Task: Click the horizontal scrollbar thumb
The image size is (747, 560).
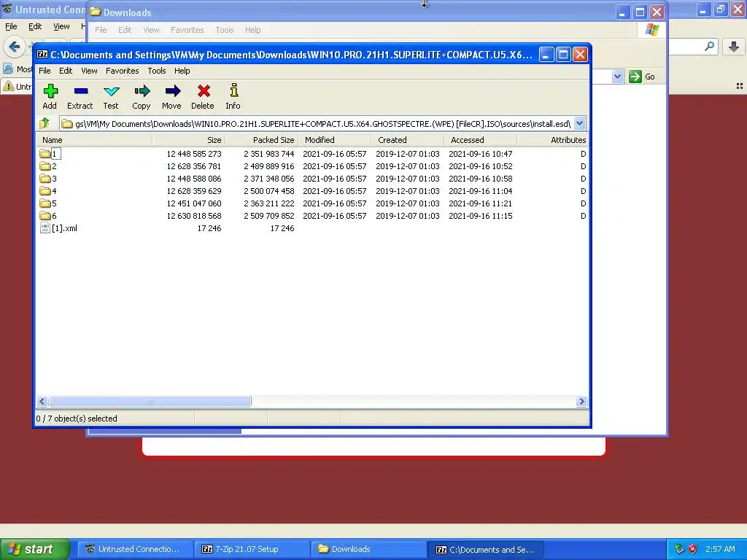Action: (x=150, y=402)
